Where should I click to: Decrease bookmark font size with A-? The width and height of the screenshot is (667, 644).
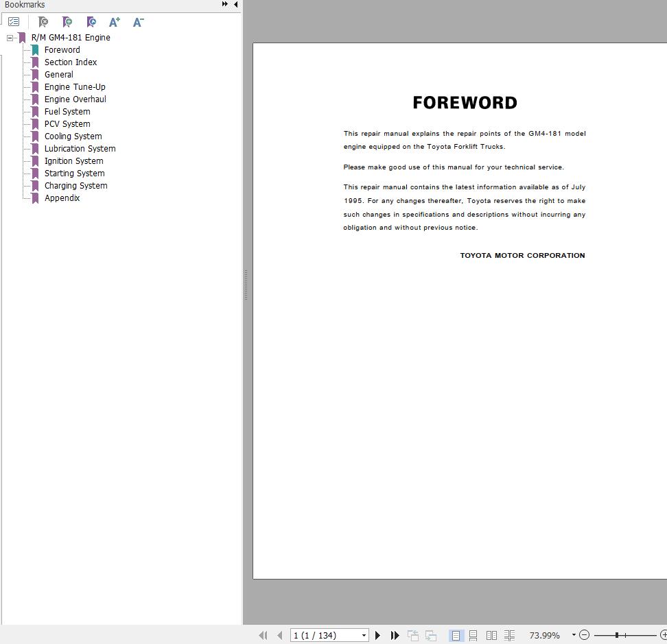click(138, 22)
